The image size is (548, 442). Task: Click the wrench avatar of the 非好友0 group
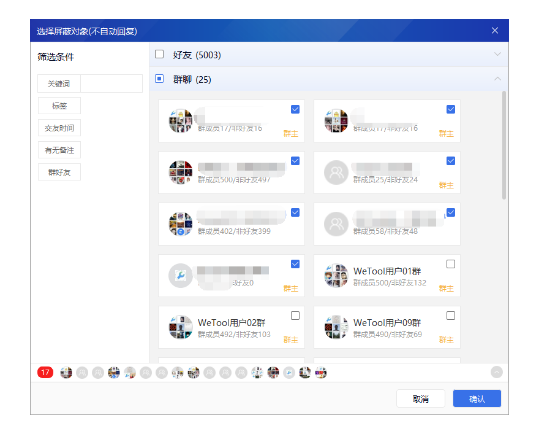click(180, 275)
